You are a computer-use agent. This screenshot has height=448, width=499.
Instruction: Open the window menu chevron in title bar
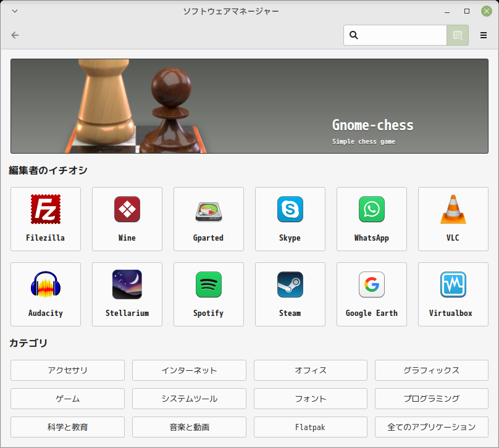coord(15,11)
